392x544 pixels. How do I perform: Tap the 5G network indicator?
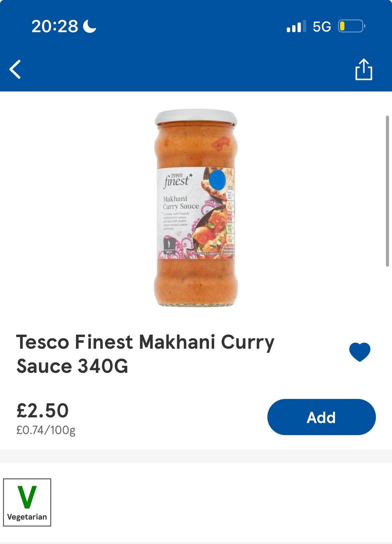tap(322, 26)
